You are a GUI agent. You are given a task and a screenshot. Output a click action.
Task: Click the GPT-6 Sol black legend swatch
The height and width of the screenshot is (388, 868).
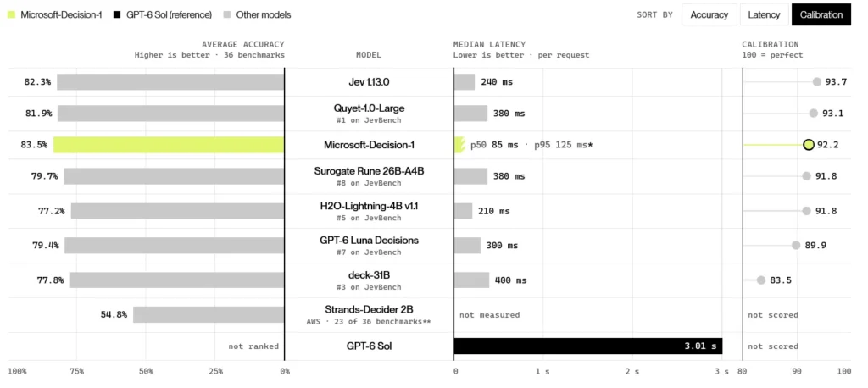[x=117, y=15]
